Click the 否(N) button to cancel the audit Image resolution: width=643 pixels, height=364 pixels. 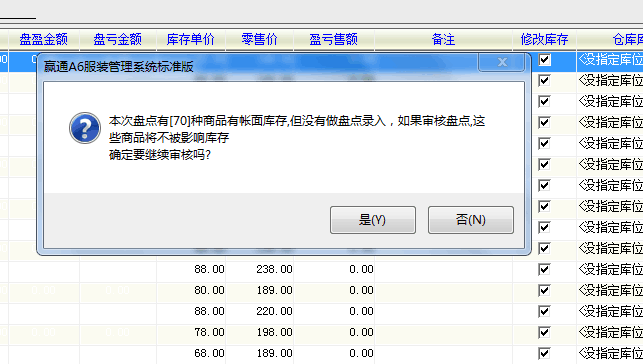(x=471, y=220)
